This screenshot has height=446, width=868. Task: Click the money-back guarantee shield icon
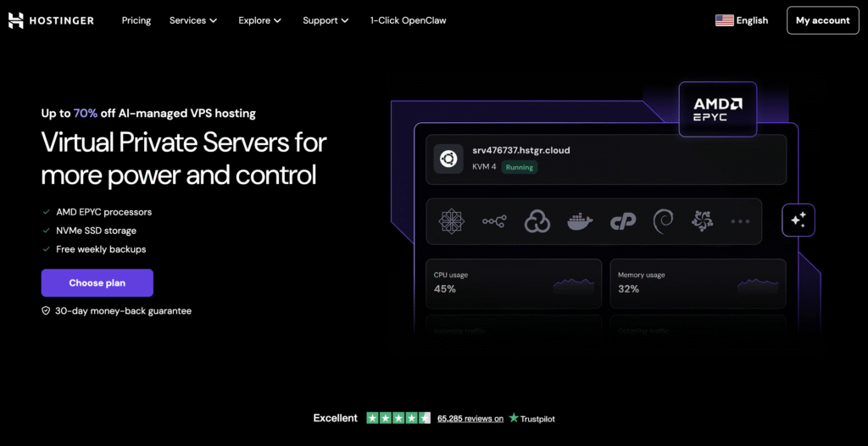pos(46,311)
